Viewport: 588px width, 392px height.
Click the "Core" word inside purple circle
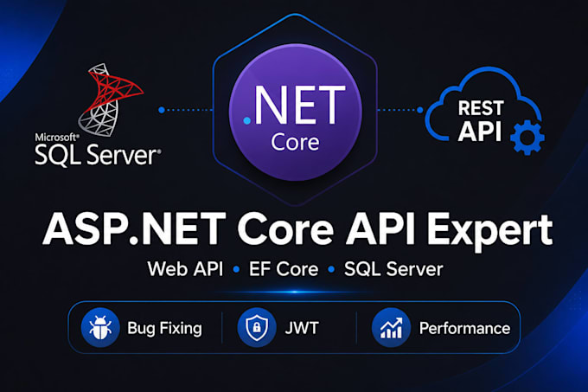tap(295, 142)
